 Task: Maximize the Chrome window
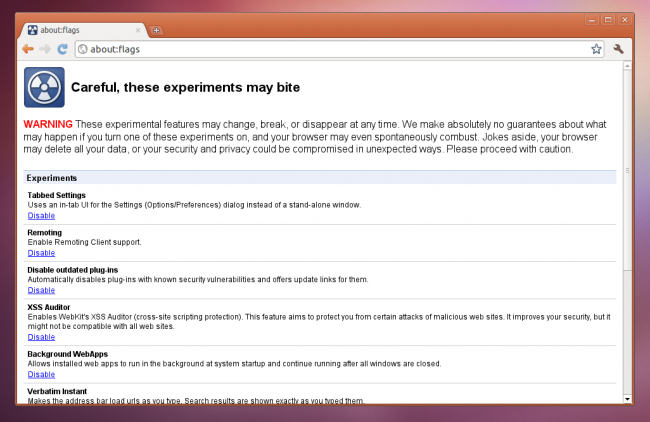(608, 20)
